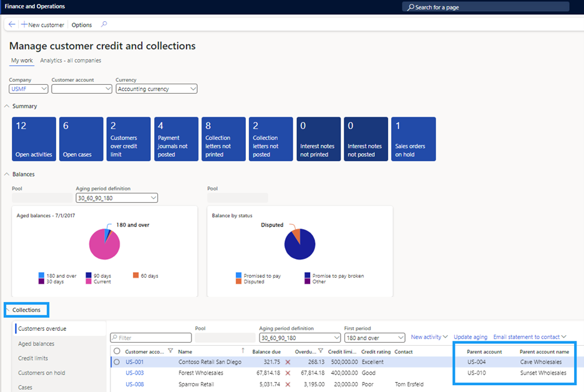
Task: Click the sort arrow in Name column
Action: [x=243, y=351]
